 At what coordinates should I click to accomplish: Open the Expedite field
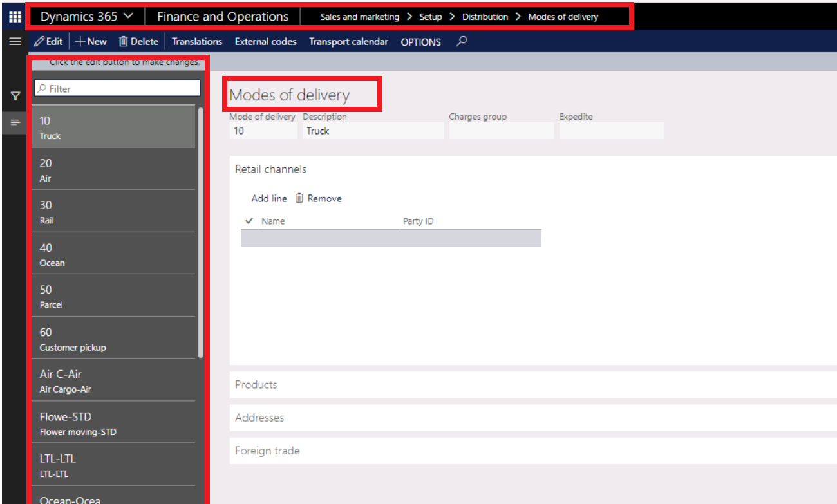coord(612,131)
